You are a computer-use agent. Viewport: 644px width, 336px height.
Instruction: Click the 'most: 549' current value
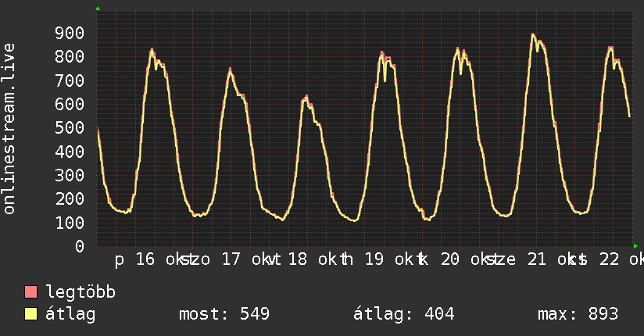pyautogui.click(x=224, y=314)
